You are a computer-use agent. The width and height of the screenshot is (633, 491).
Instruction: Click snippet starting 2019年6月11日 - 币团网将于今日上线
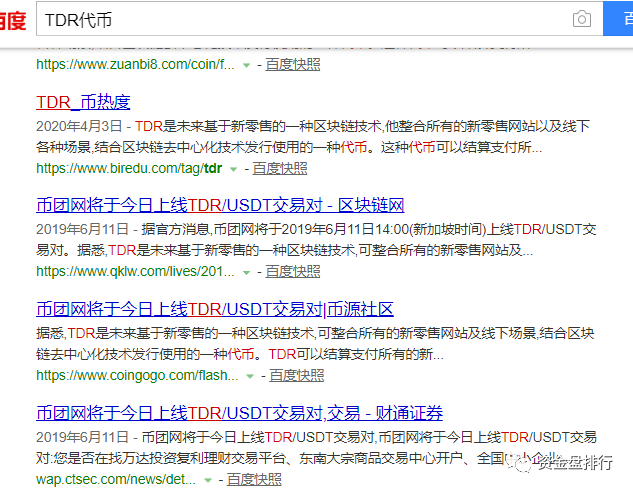[x=316, y=448]
